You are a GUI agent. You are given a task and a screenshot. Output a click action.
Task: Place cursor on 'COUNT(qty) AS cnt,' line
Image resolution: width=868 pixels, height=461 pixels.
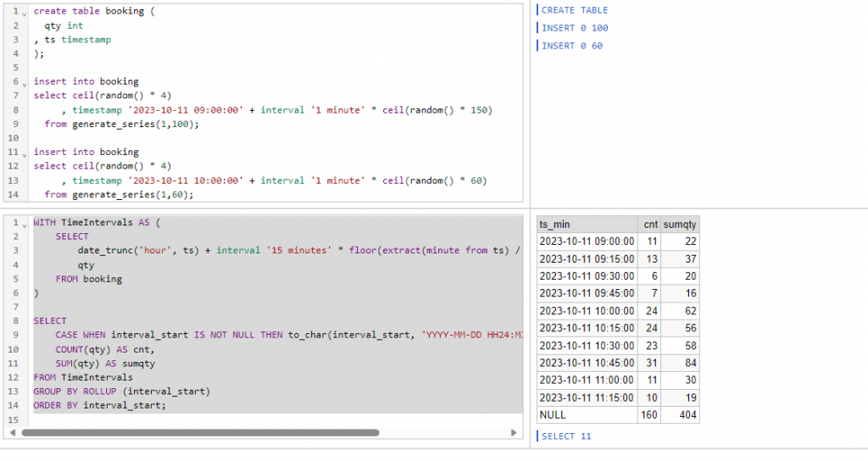tap(105, 349)
